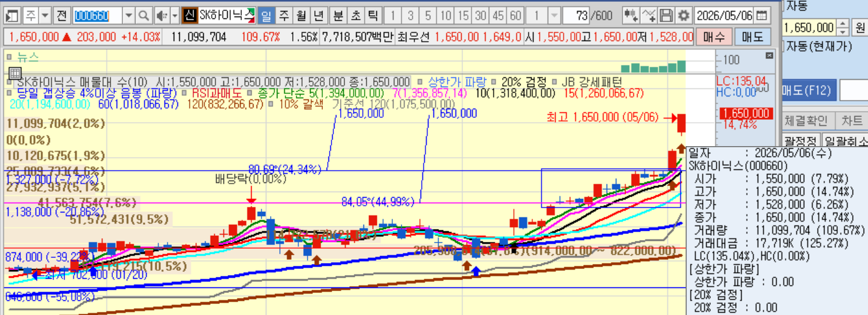The height and width of the screenshot is (315, 868).
Task: Click the blue 매도 sell button
Action: point(753,37)
